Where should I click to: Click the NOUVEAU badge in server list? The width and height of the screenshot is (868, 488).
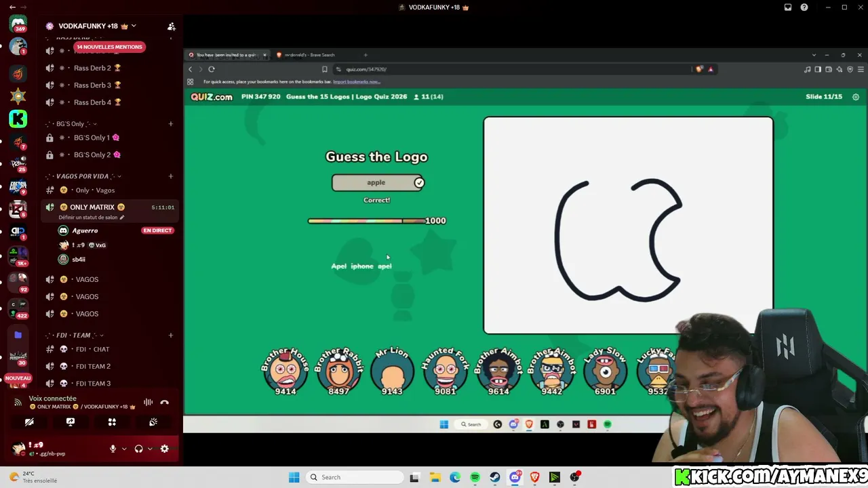pyautogui.click(x=18, y=378)
